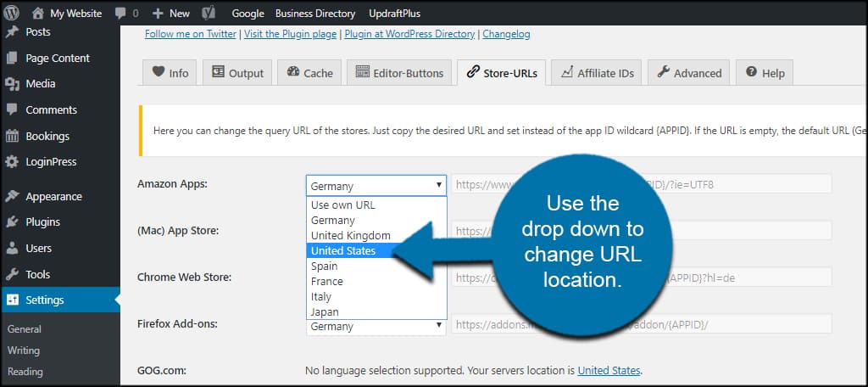Choose France in the dropdown list

376,281
